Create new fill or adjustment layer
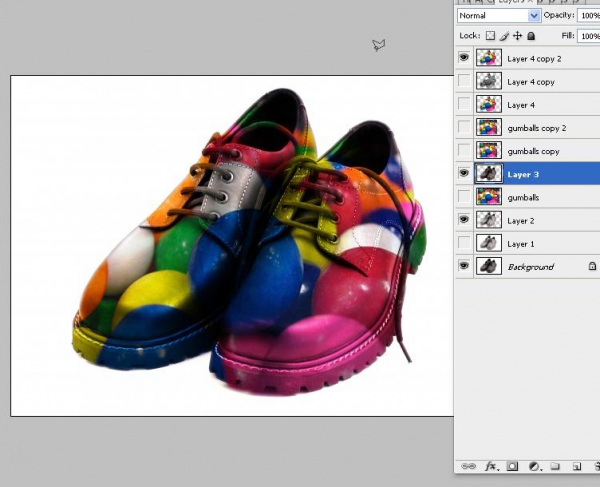600x487 pixels. [534, 466]
